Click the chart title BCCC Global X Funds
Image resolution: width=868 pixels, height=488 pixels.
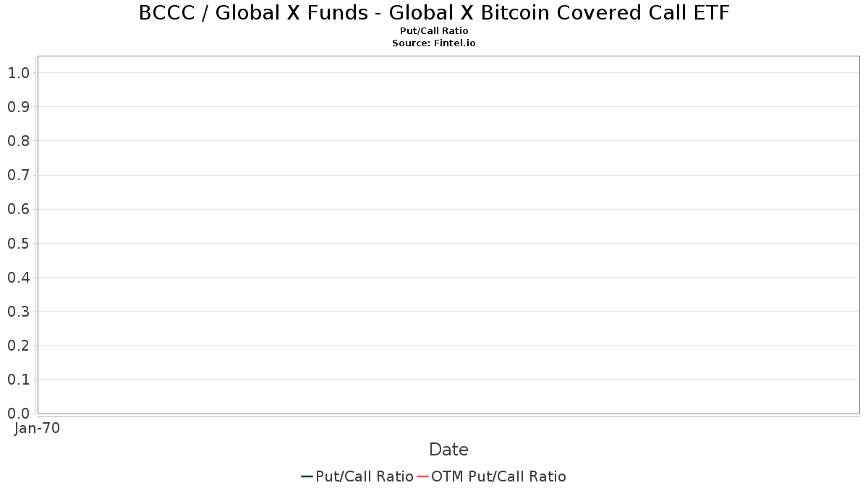click(x=434, y=12)
